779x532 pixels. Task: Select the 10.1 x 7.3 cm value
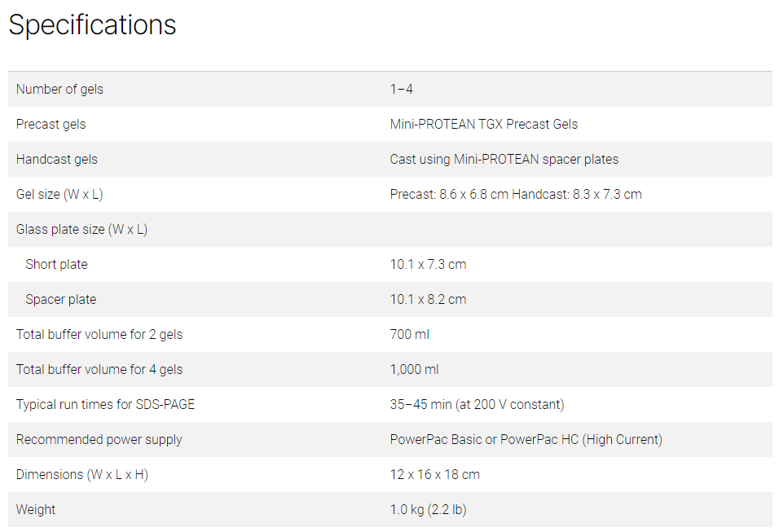pyautogui.click(x=428, y=264)
